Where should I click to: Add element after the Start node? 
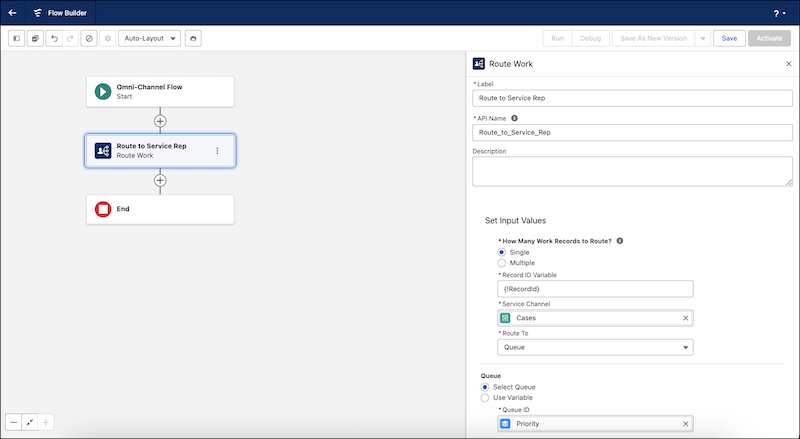(160, 121)
